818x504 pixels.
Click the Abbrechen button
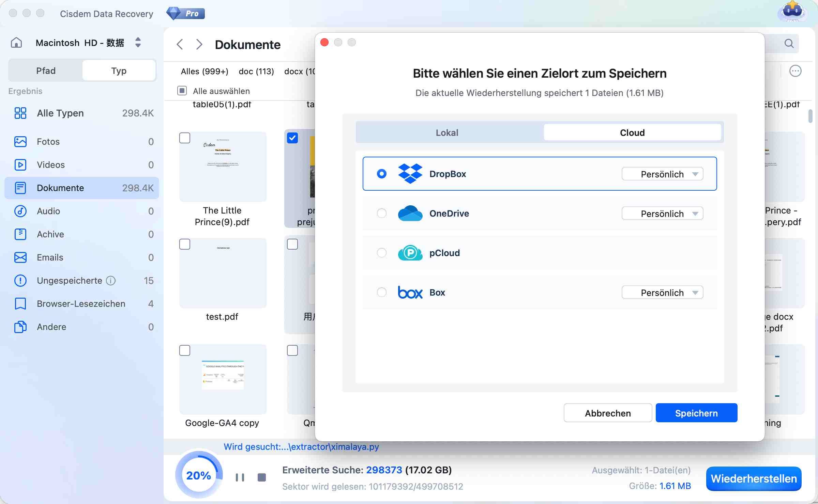(x=607, y=413)
